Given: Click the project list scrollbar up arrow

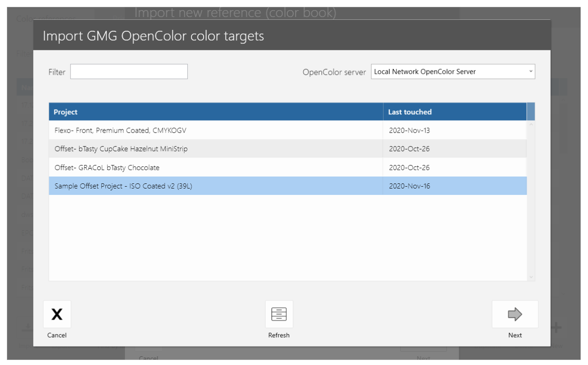Looking at the screenshot, I should 531,124.
